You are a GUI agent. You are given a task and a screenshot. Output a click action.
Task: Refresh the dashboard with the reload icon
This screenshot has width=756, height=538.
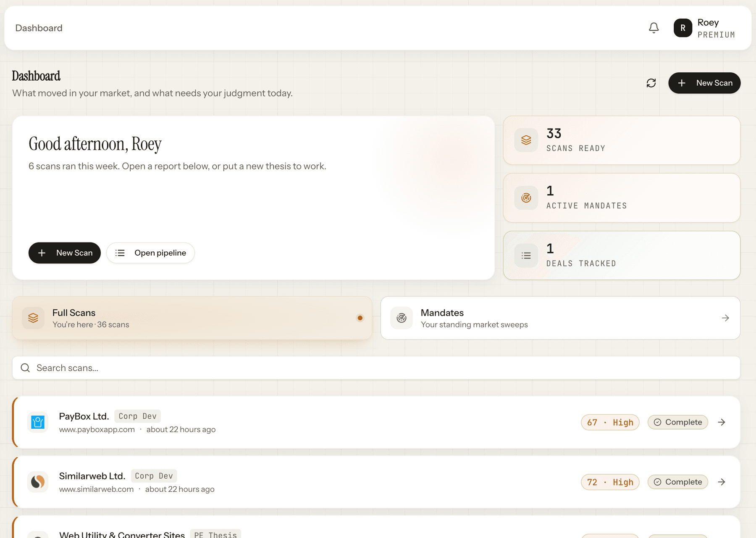coord(651,83)
